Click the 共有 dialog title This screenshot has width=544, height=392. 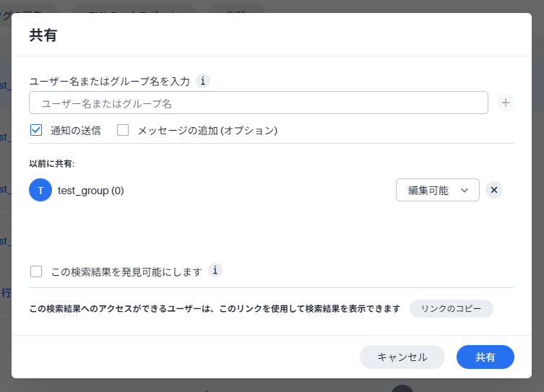coord(43,35)
